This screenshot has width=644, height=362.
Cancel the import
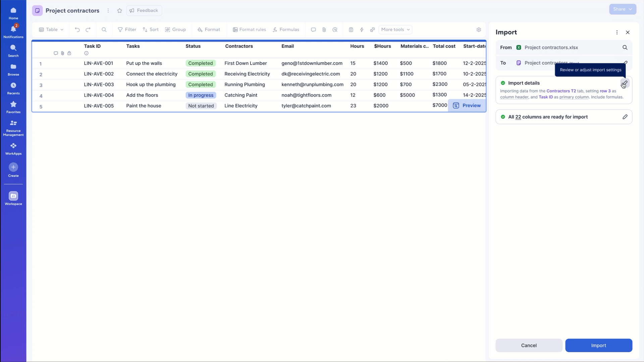click(529, 345)
